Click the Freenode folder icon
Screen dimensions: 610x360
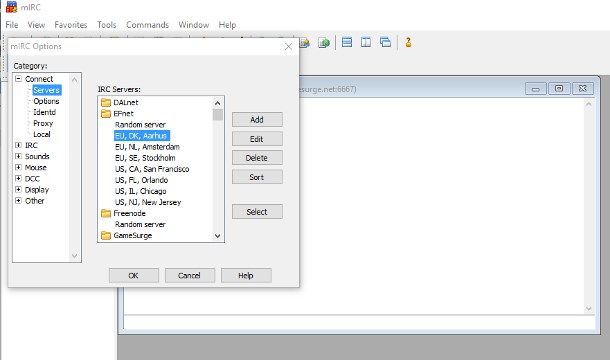[x=106, y=213]
